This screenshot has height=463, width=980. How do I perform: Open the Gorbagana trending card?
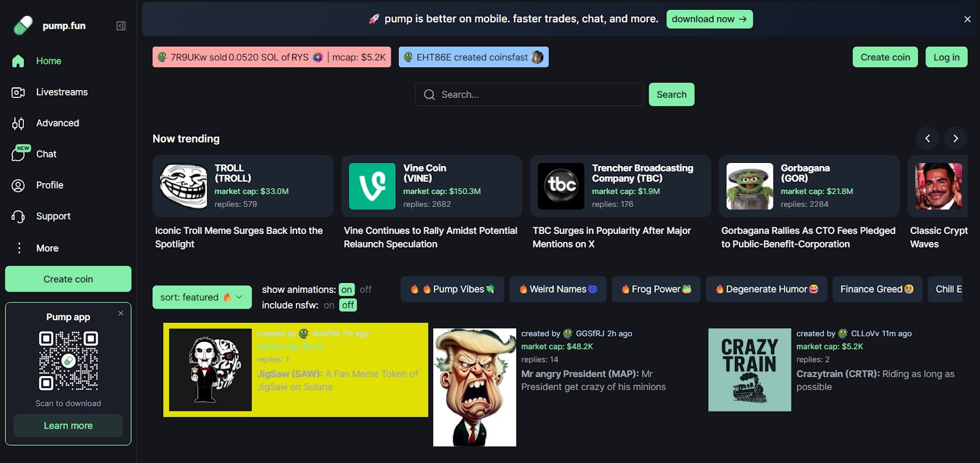point(809,186)
